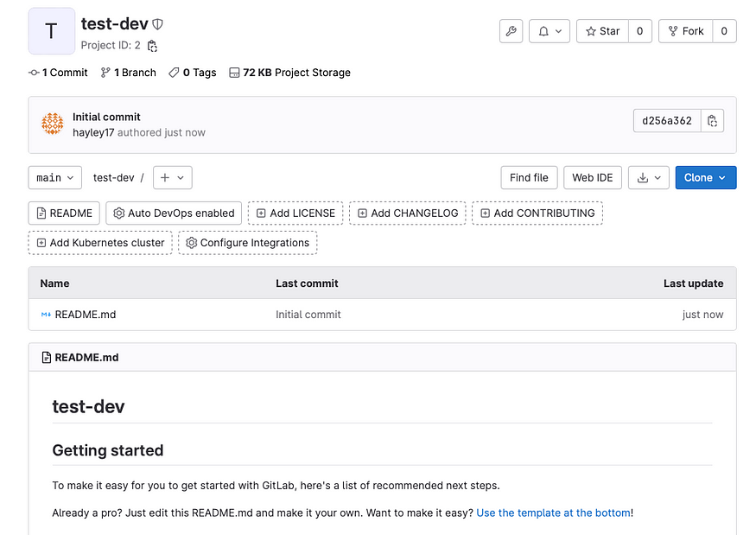Click the star count 0
The image size is (756, 535).
(x=640, y=31)
